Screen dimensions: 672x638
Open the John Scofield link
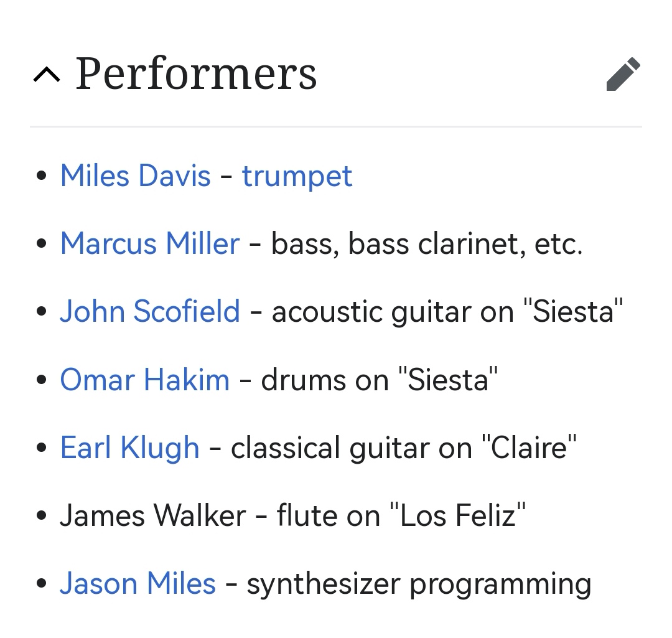[149, 311]
